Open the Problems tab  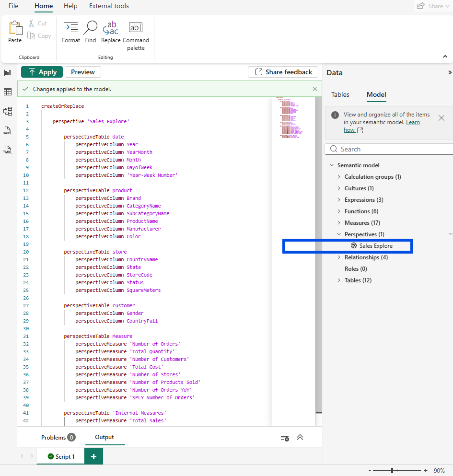click(58, 438)
